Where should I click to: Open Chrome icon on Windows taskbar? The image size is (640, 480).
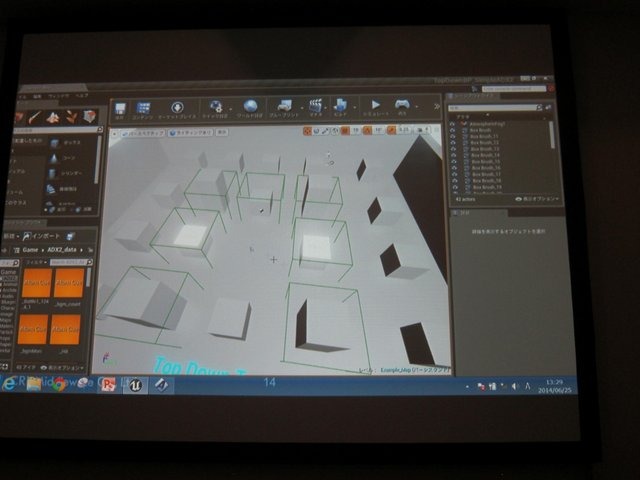tap(59, 384)
